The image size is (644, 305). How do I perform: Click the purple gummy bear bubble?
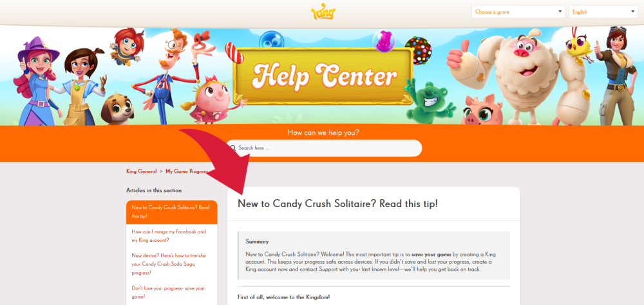pyautogui.click(x=384, y=41)
